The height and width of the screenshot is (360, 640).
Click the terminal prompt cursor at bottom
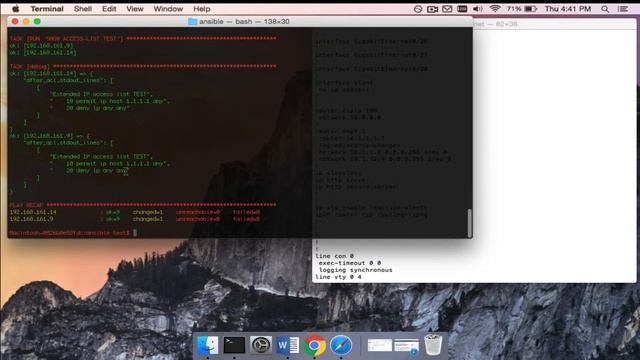pos(135,233)
